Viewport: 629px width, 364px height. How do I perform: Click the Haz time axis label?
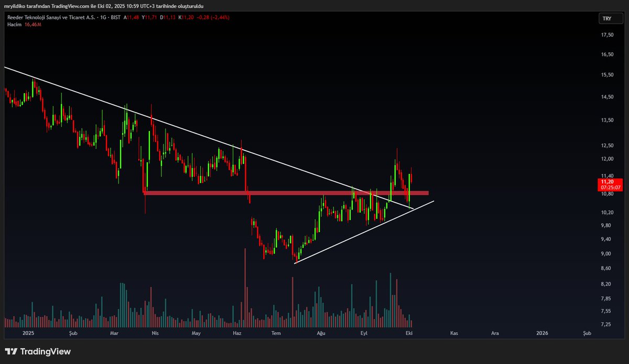pos(237,333)
